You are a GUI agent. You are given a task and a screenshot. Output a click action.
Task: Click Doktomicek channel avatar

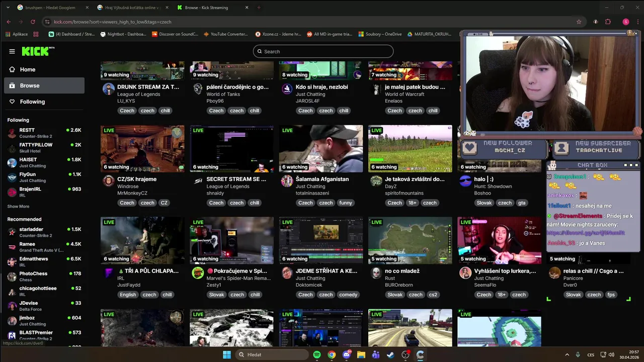point(287,273)
